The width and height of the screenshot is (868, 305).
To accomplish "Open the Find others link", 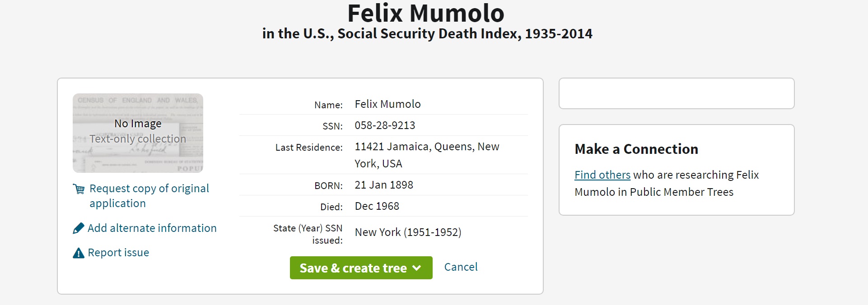I will tap(602, 175).
